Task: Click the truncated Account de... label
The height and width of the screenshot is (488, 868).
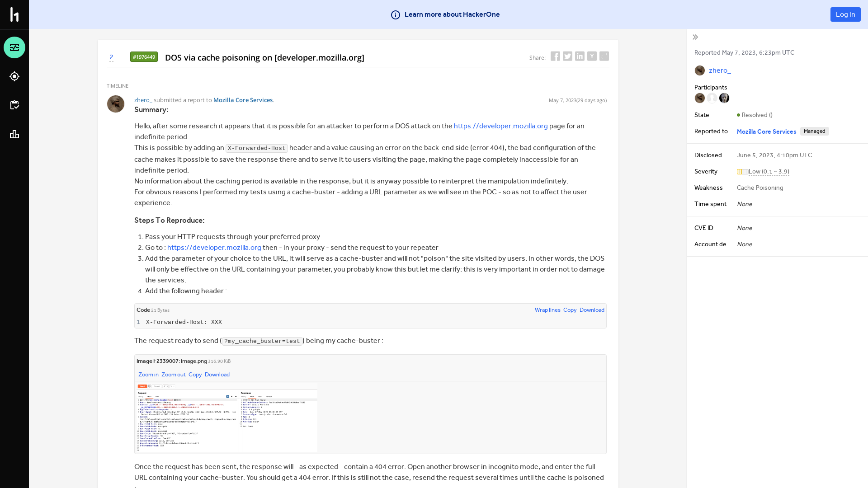Action: [713, 244]
